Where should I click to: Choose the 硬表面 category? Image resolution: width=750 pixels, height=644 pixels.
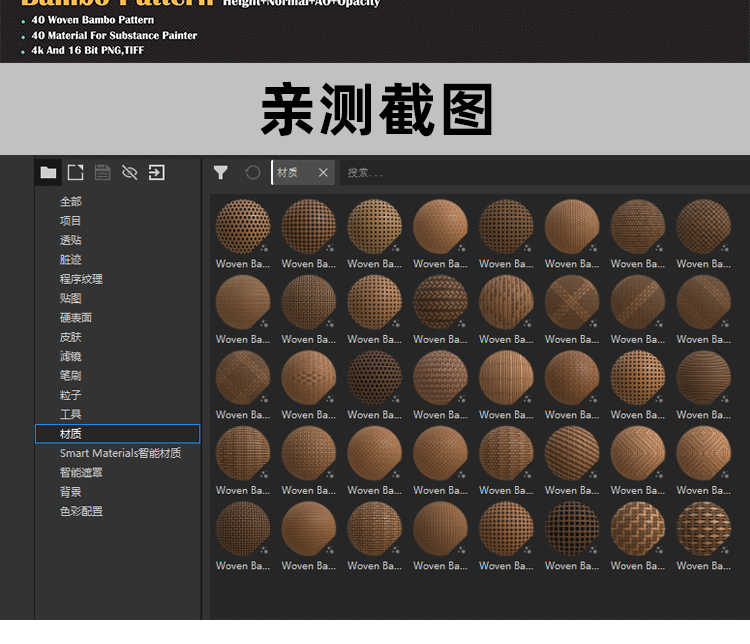[76, 318]
